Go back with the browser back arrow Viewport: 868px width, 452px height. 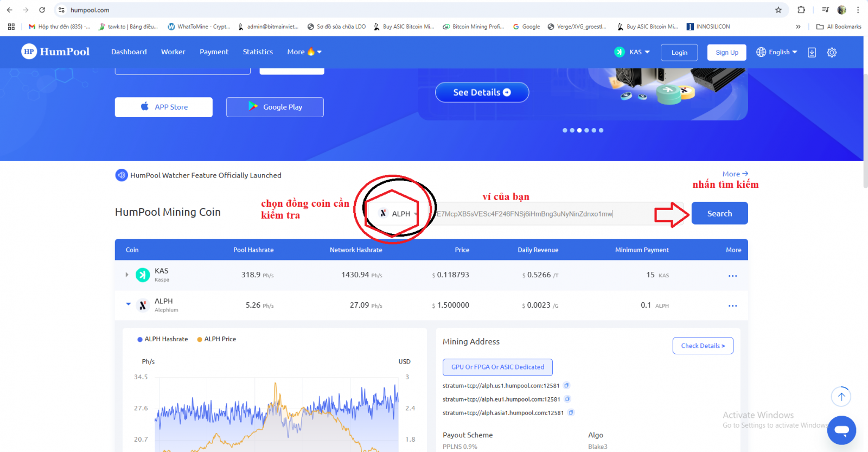click(10, 10)
